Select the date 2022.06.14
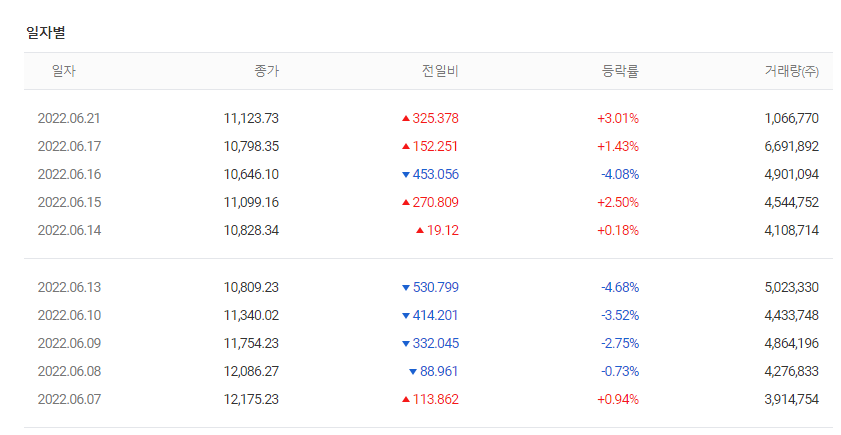This screenshot has height=435, width=841. point(69,230)
